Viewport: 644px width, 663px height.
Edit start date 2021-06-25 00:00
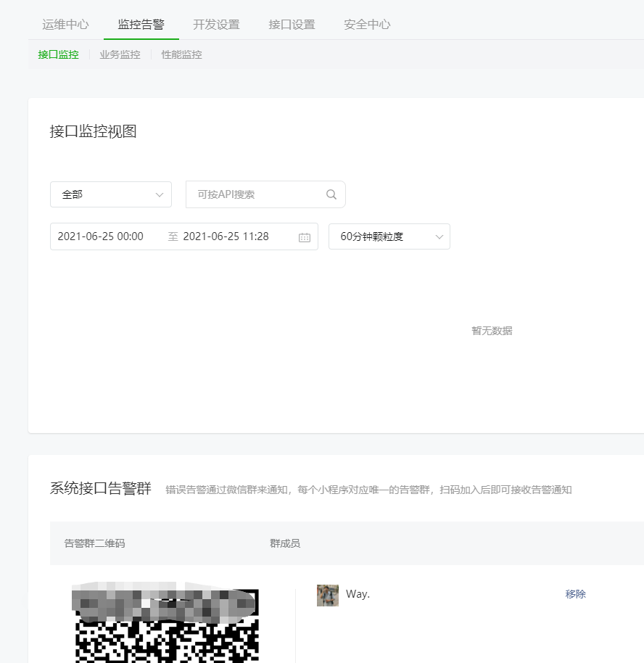[x=101, y=236]
